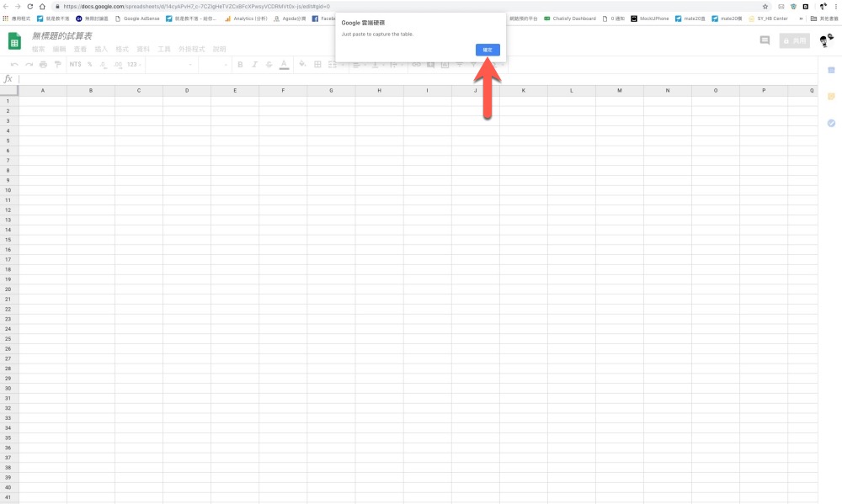Viewport: 842px width, 504px height.
Task: Click the formula bar input
Action: (x=418, y=79)
